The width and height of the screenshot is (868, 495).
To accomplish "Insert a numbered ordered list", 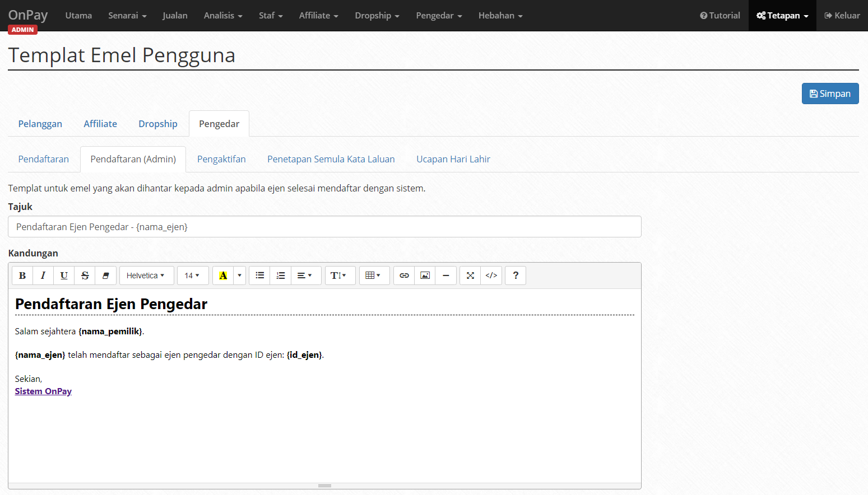I will 281,275.
